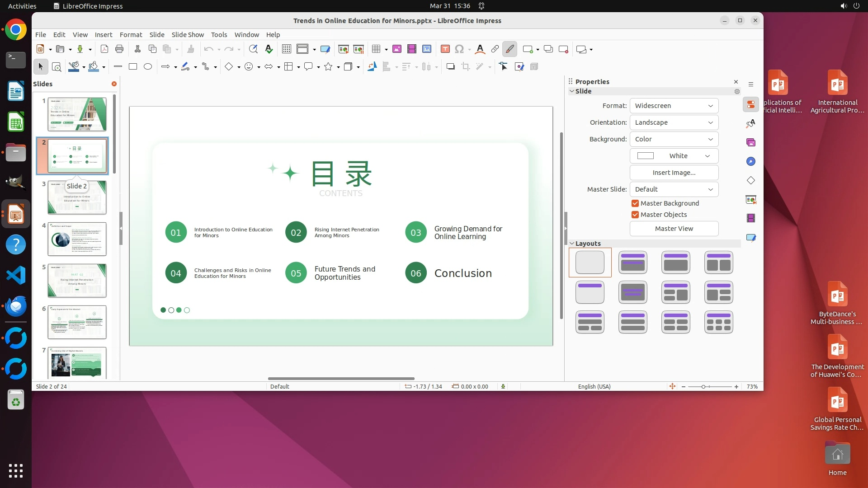Insert a text box from the toolbar
Viewport: 868px width, 488px height.
click(445, 49)
